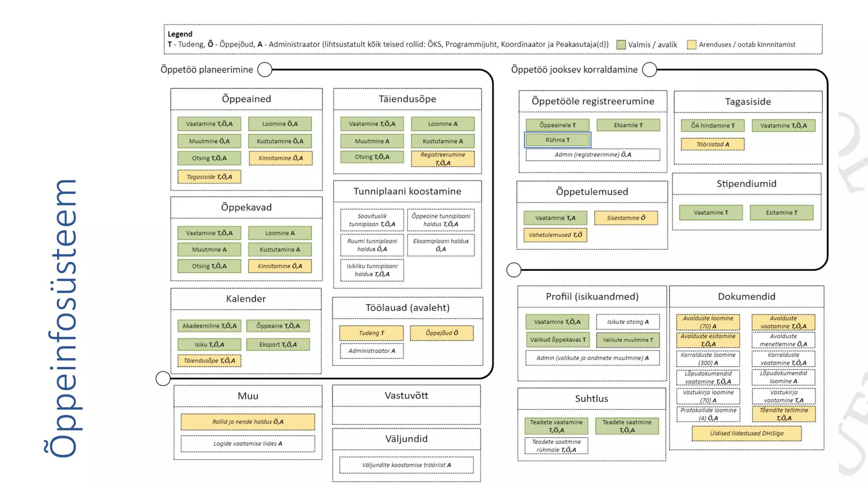Select the Dokumendid section header
868x488 pixels.
746,297
